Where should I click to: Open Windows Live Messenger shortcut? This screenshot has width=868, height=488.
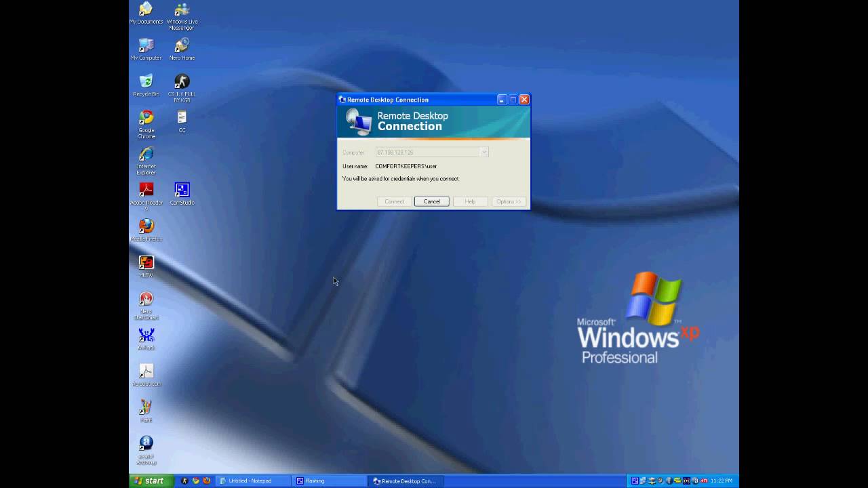pyautogui.click(x=182, y=16)
